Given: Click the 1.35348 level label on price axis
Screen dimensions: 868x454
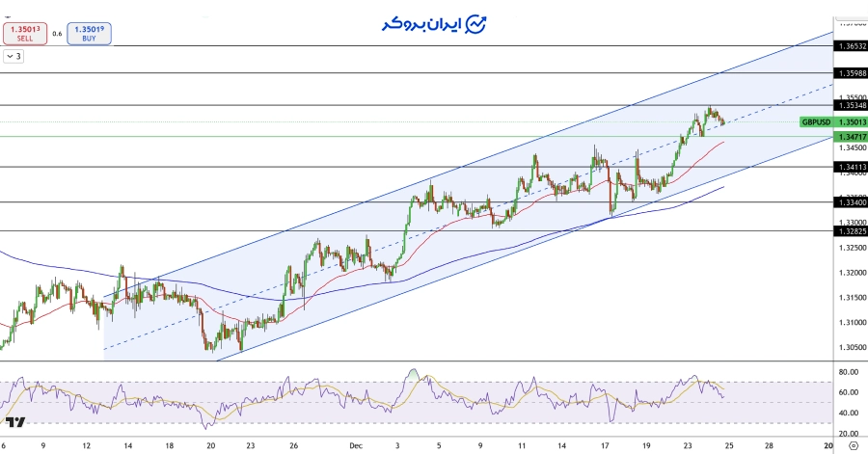Looking at the screenshot, I should click(x=851, y=106).
